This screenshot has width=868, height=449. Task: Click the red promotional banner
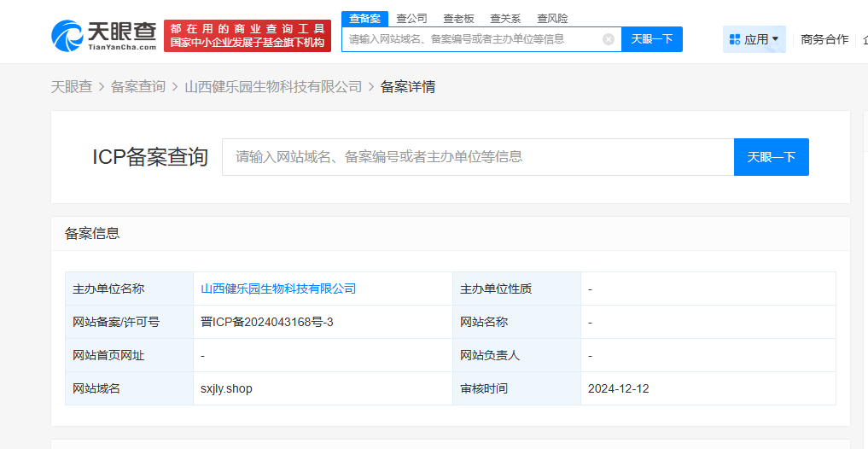click(x=248, y=36)
